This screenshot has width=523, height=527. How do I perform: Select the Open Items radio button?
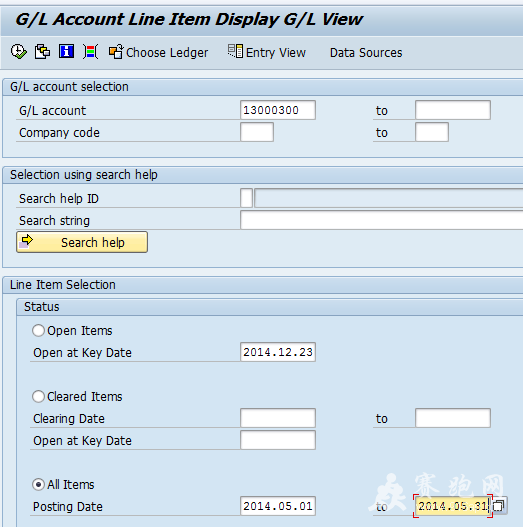click(x=38, y=330)
